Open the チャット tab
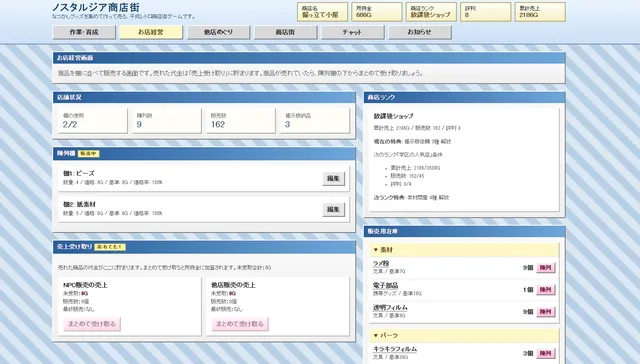This screenshot has height=364, width=640. pos(353,32)
